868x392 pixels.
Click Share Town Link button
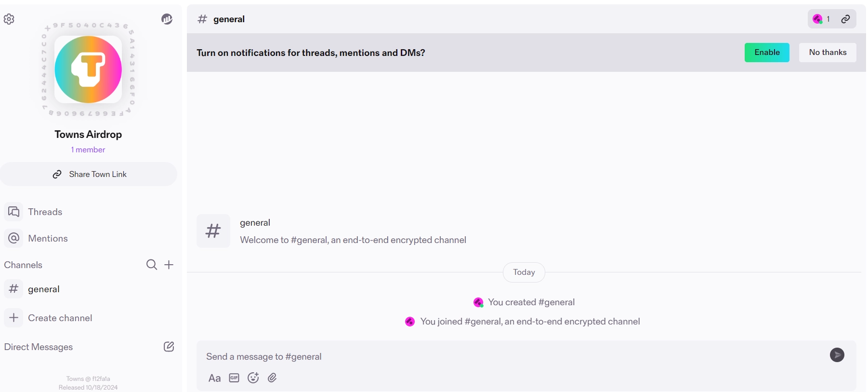coord(89,174)
